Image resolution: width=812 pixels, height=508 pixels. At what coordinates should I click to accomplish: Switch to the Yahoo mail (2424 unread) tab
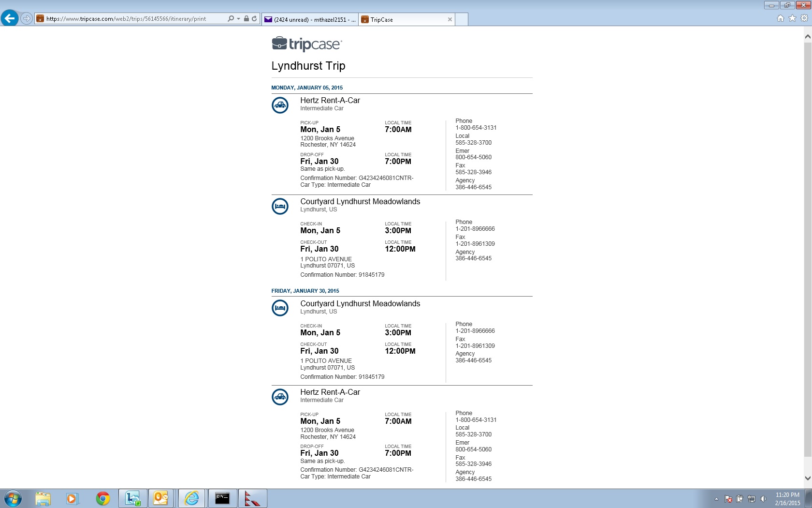tap(310, 19)
